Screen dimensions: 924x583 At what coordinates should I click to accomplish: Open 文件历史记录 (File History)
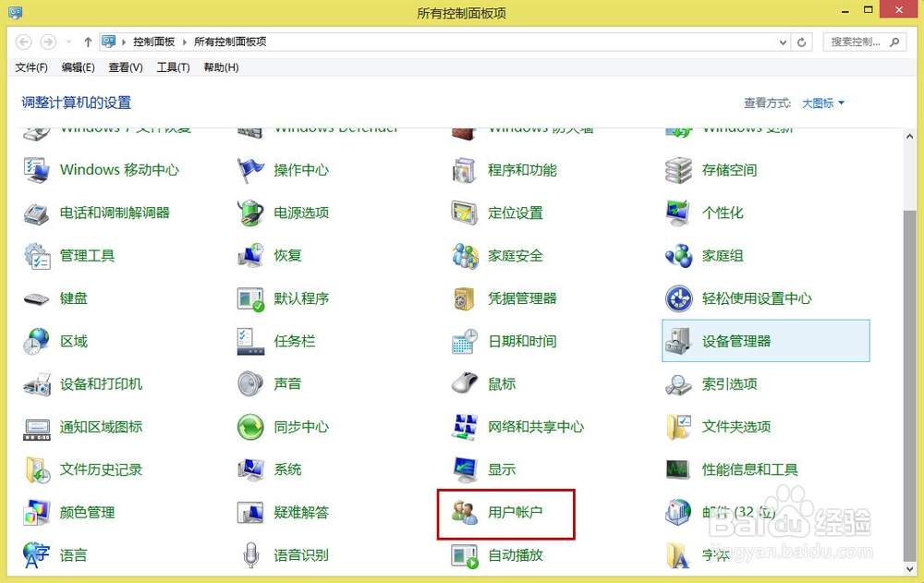point(103,470)
